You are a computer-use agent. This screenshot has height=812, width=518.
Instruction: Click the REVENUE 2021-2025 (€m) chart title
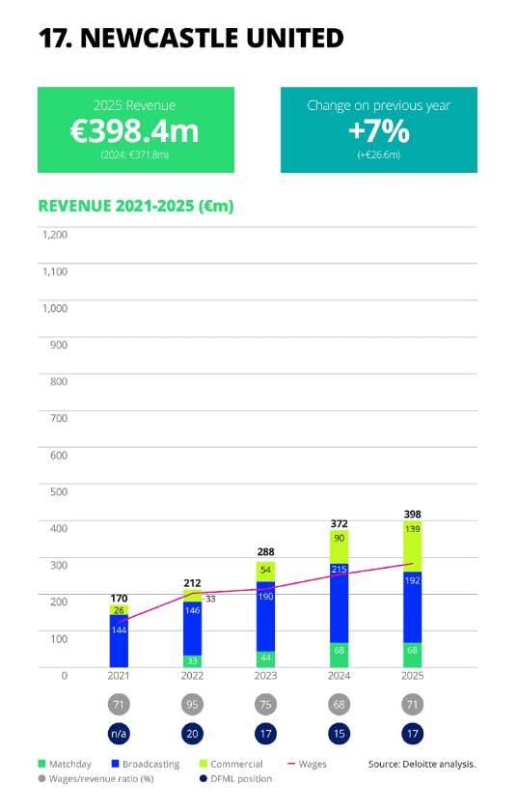tap(136, 206)
